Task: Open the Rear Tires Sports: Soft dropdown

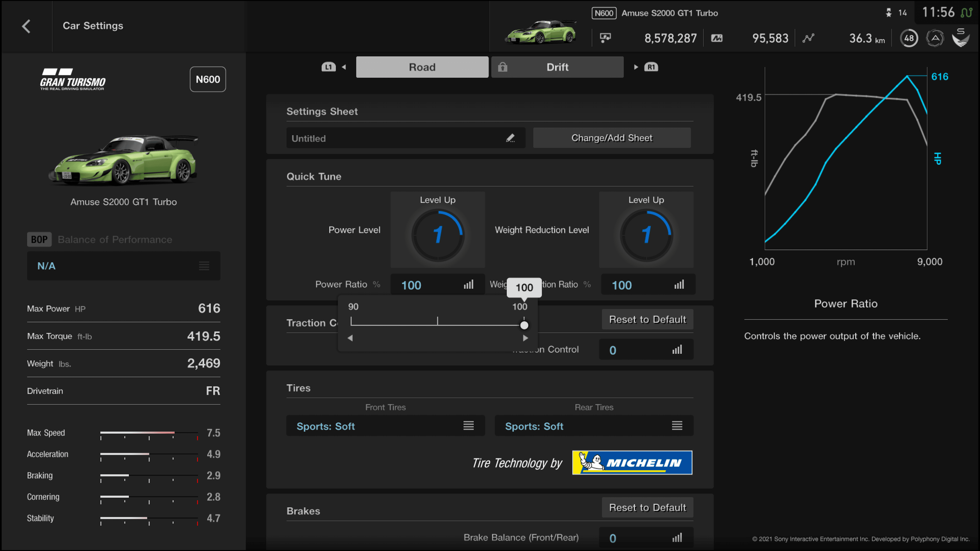Action: tap(594, 425)
